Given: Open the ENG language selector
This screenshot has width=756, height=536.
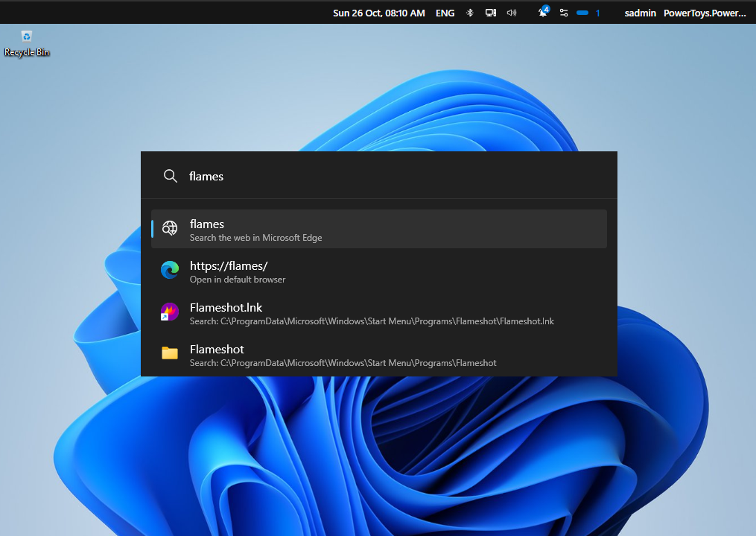Looking at the screenshot, I should click(x=445, y=13).
